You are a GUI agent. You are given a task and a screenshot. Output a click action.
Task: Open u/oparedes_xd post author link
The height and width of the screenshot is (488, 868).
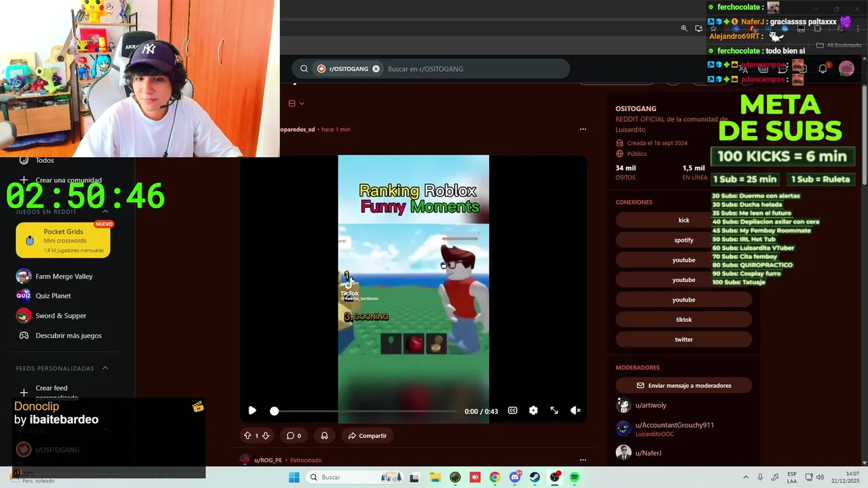(x=298, y=129)
